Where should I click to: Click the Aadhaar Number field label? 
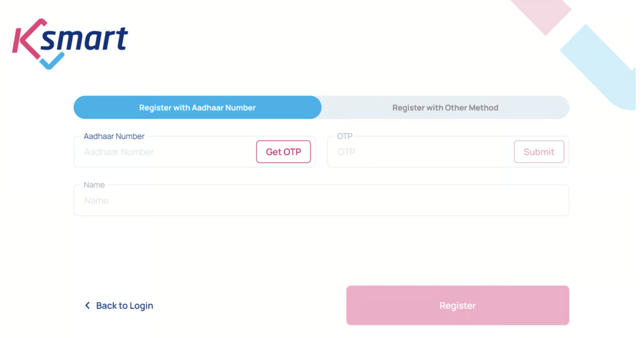point(114,136)
